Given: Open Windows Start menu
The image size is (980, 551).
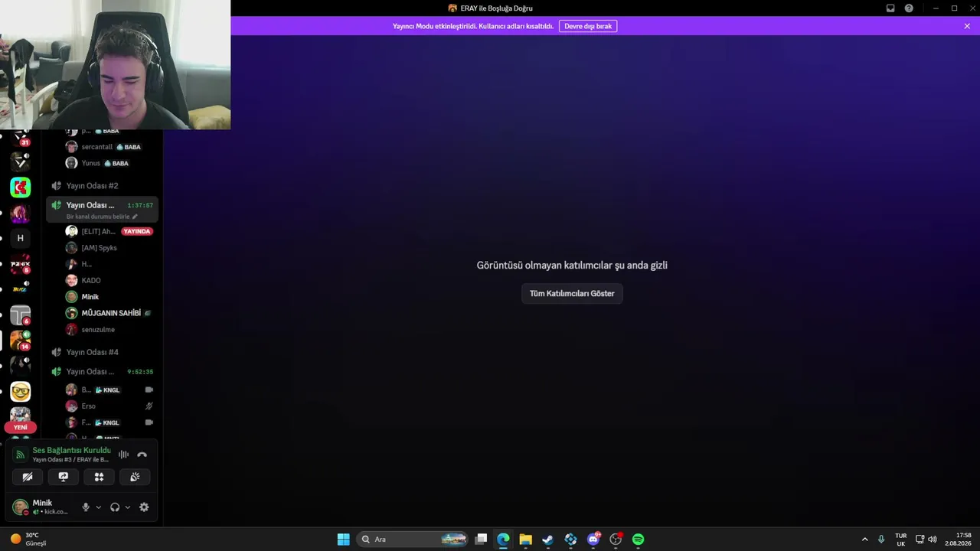Looking at the screenshot, I should pos(344,540).
